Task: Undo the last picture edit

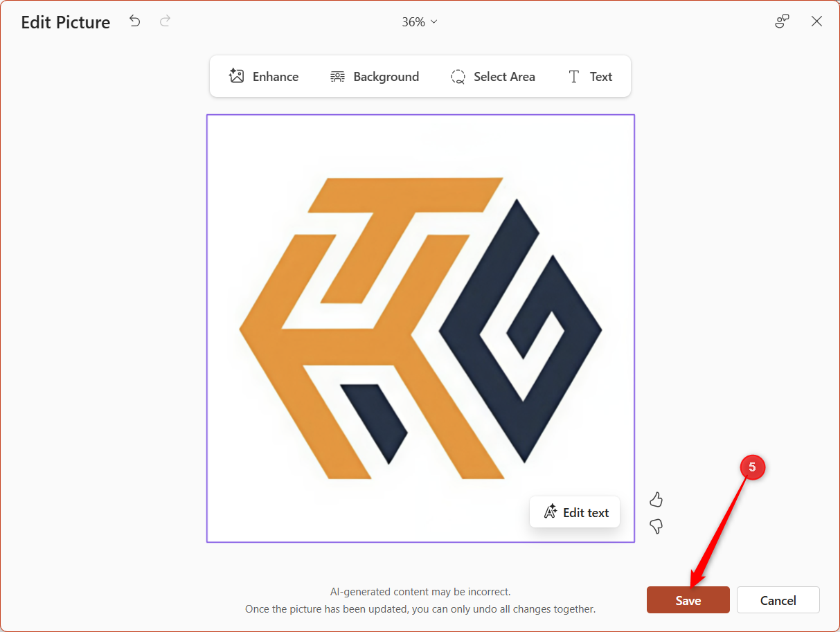Action: pyautogui.click(x=135, y=21)
